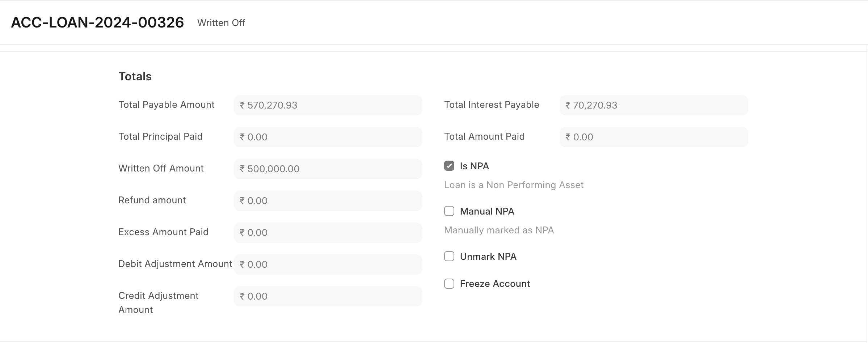Click the Manual NPA label text
Viewport: 868px width, 343px height.
[487, 211]
